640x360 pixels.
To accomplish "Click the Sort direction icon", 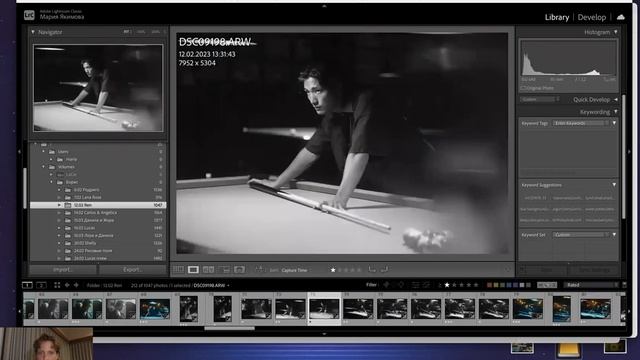I will (x=259, y=269).
